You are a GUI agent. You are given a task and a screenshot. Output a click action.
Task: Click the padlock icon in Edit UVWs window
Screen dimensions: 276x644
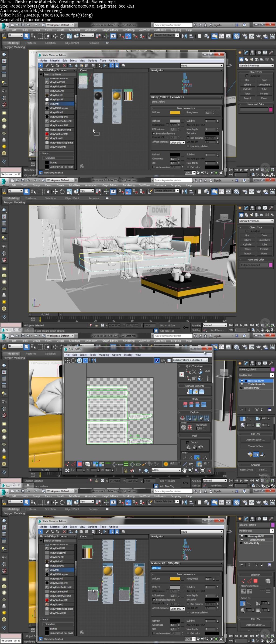tap(125, 470)
